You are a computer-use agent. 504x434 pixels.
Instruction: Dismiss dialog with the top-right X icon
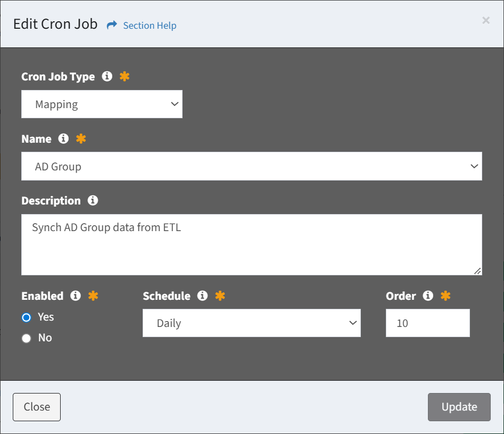click(x=486, y=20)
